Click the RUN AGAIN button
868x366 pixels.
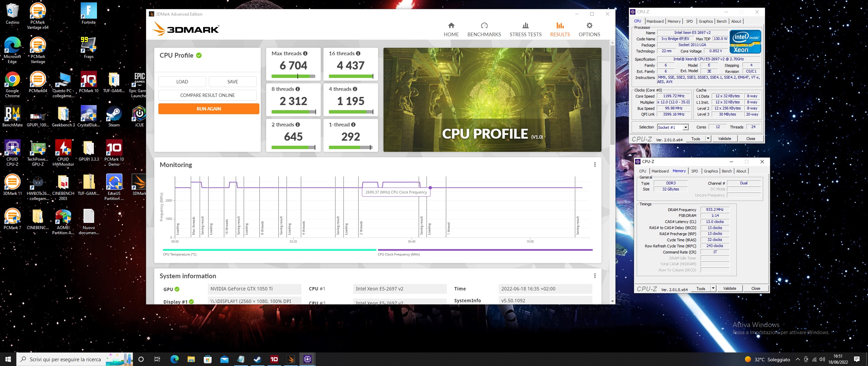(209, 109)
